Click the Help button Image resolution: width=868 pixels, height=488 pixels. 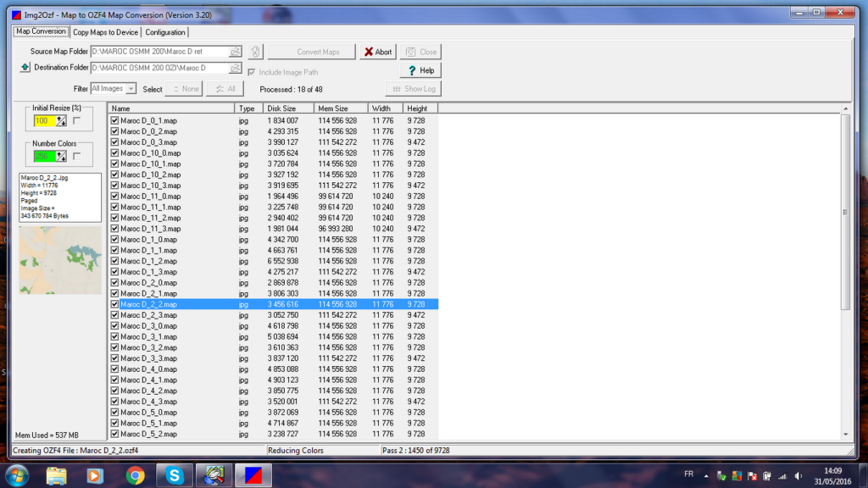click(420, 70)
